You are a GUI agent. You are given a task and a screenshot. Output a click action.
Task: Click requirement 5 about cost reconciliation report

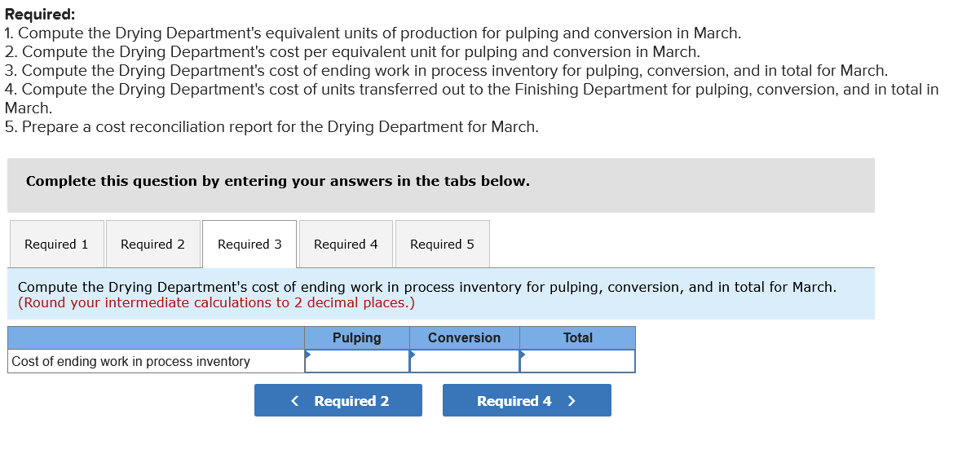[271, 127]
